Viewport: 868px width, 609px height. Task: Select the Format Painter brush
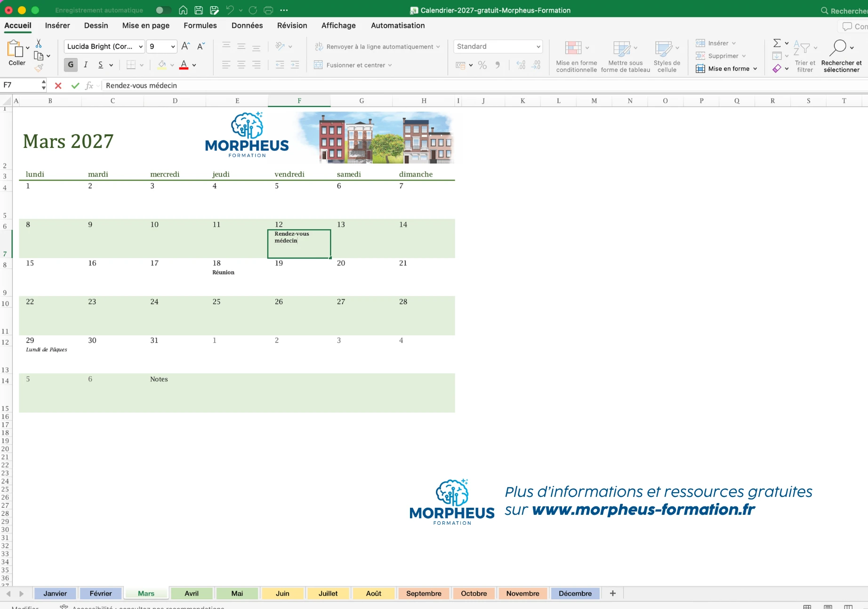click(39, 68)
